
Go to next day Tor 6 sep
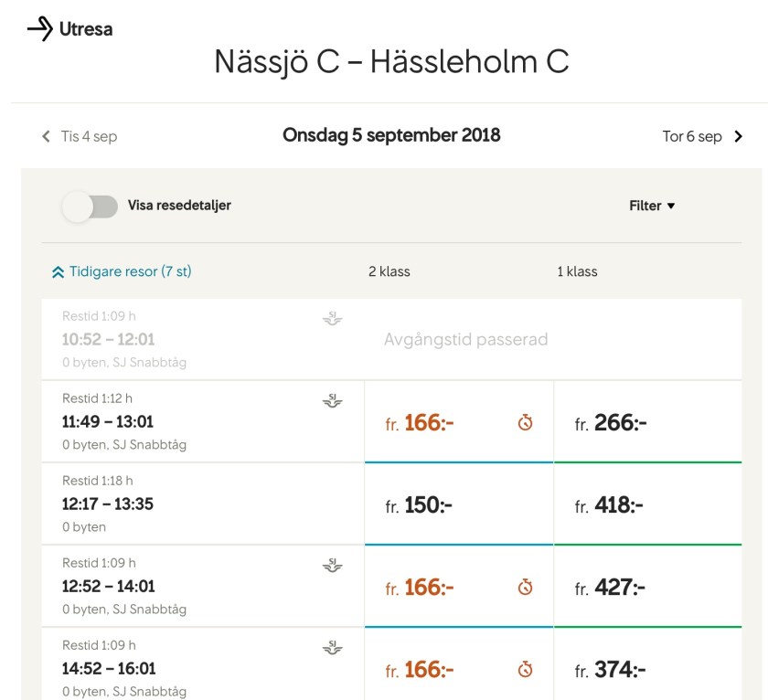pos(702,136)
